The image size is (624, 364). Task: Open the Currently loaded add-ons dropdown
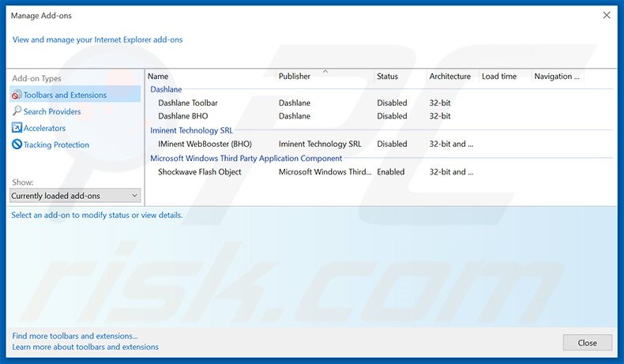75,196
